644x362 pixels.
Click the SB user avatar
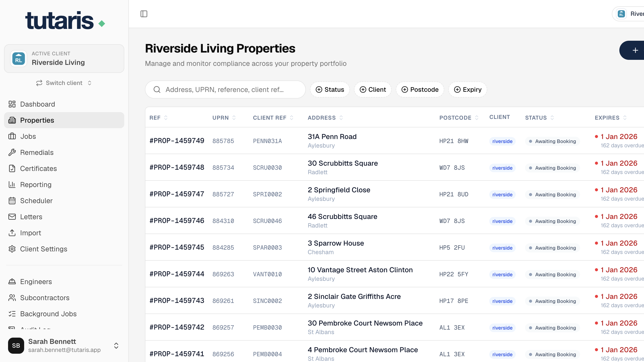tap(16, 345)
